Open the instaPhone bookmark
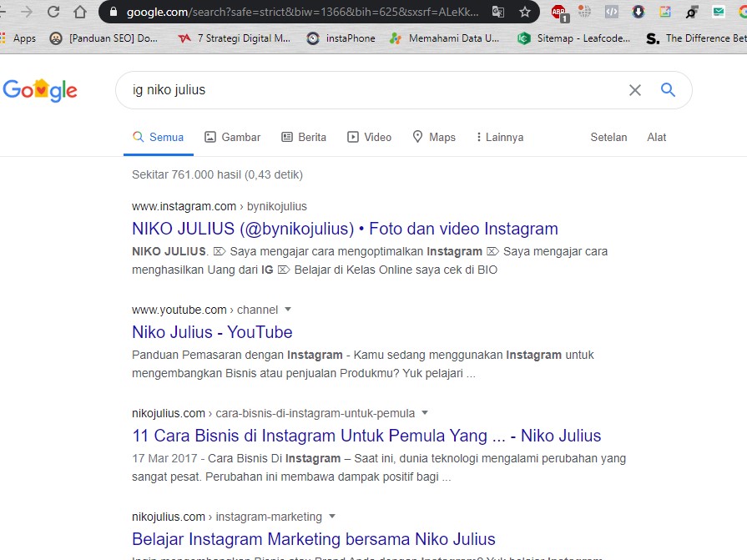This screenshot has width=747, height=560. point(341,38)
